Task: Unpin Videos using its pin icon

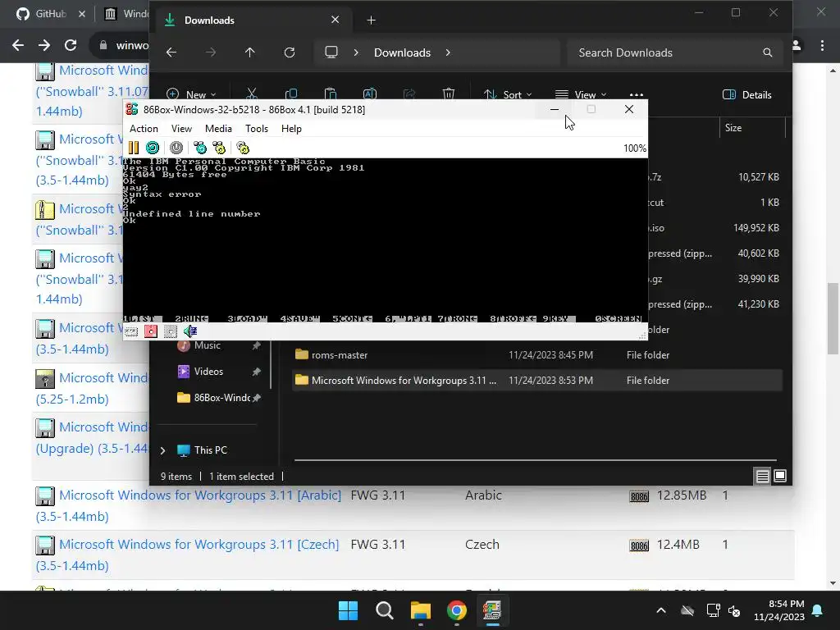Action: coord(257,372)
